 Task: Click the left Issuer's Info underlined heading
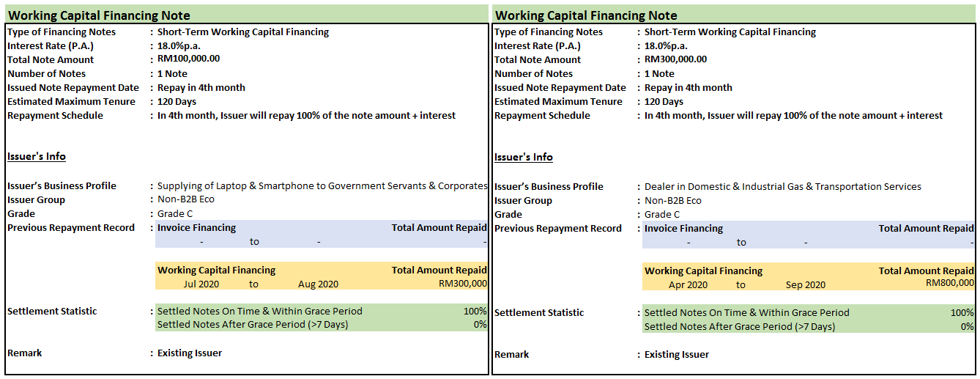[37, 157]
